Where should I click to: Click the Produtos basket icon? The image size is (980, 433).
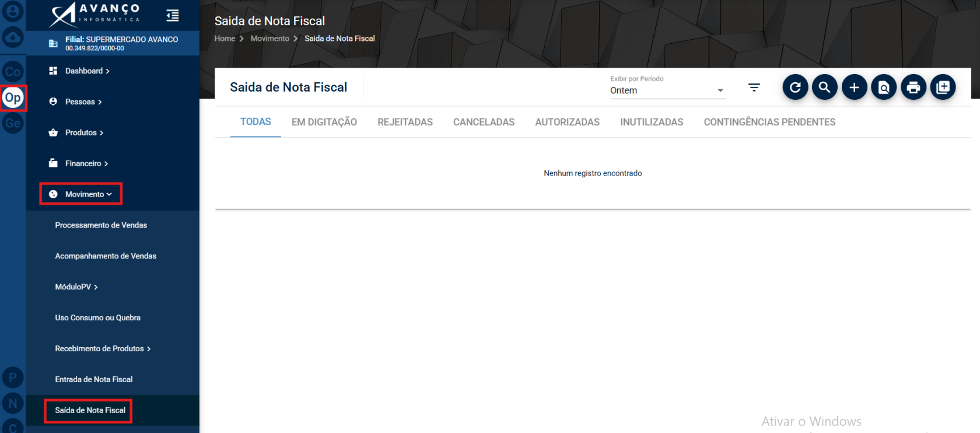tap(53, 132)
